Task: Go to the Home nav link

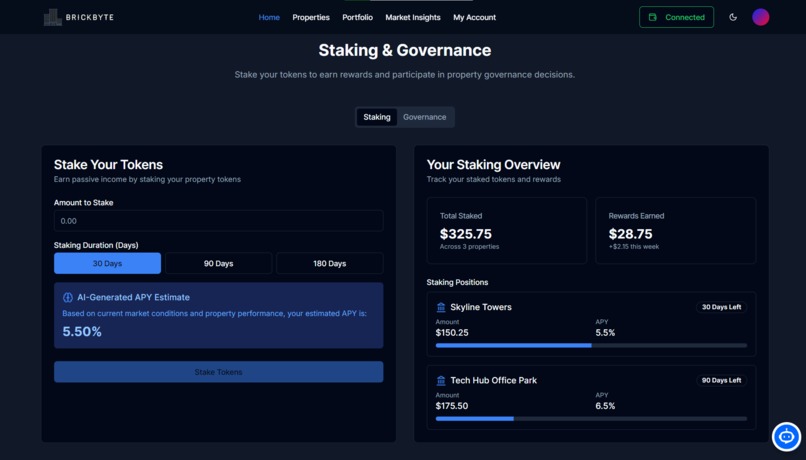Action: 269,17
